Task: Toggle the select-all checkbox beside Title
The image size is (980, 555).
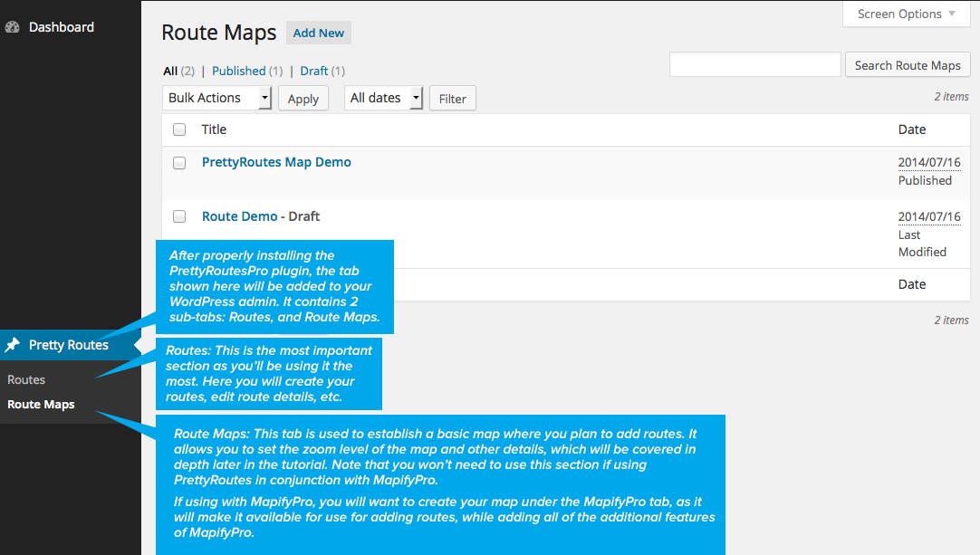Action: point(179,129)
